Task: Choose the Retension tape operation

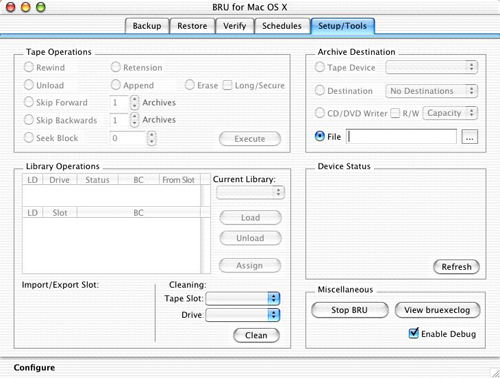Action: pos(115,67)
